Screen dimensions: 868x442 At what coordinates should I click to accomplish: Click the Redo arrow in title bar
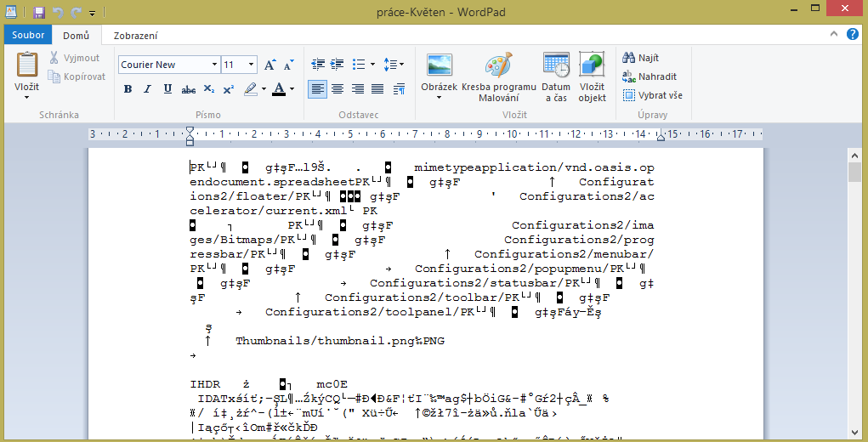coord(77,12)
